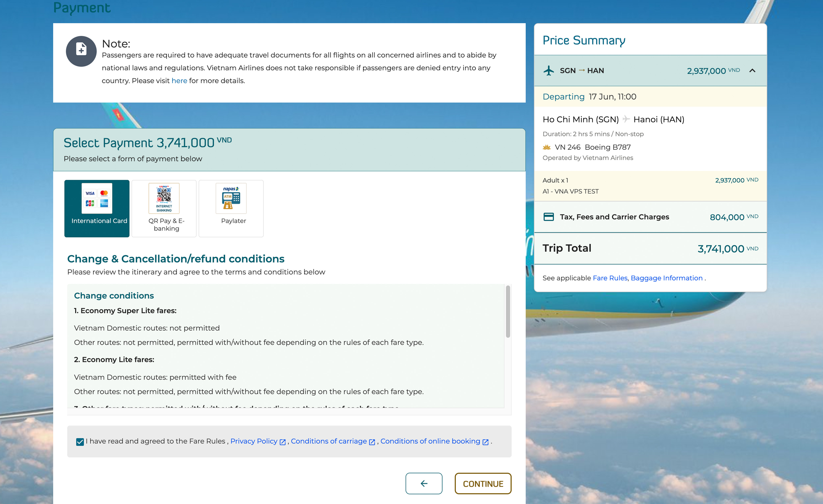Image resolution: width=823 pixels, height=504 pixels.
Task: Click the card icon beside Tax, Fees
Action: click(548, 217)
